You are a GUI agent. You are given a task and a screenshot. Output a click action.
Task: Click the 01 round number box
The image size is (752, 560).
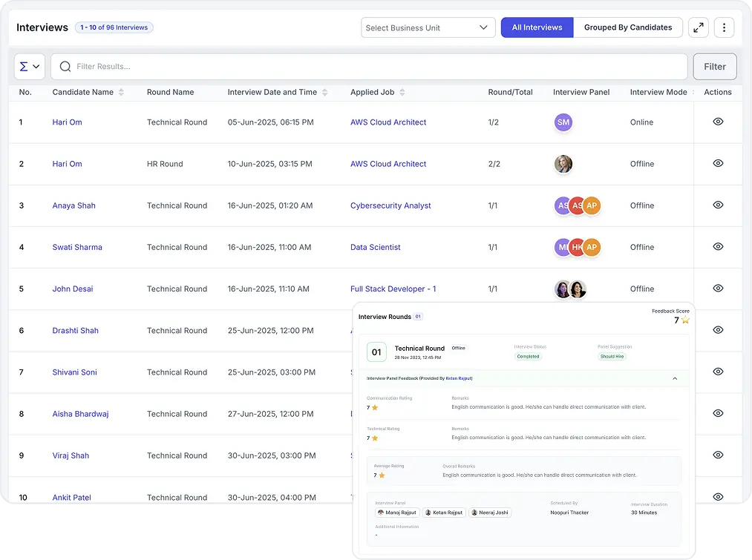tap(376, 352)
